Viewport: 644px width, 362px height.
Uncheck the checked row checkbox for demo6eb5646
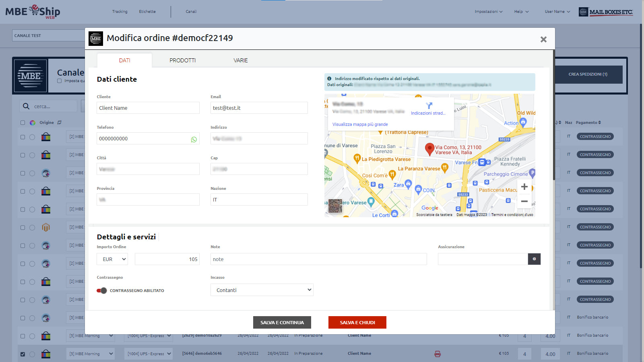[x=23, y=354]
